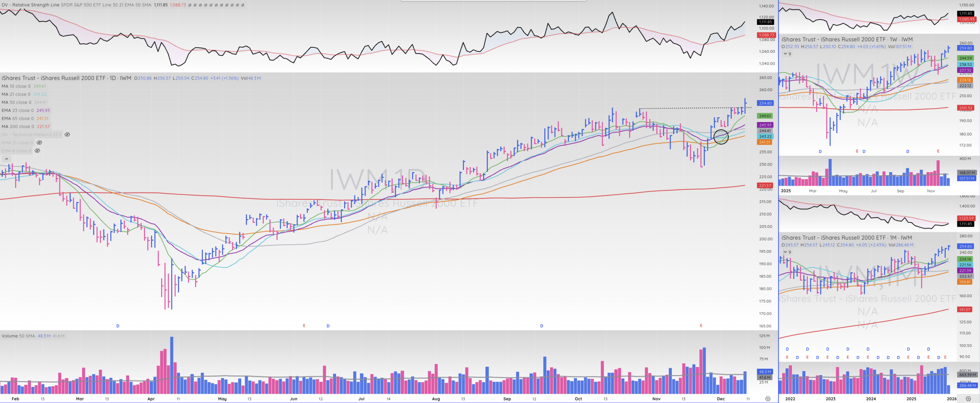Unhide the EMA 8 close indicator
This screenshot has height=403, width=980.
tap(37, 151)
